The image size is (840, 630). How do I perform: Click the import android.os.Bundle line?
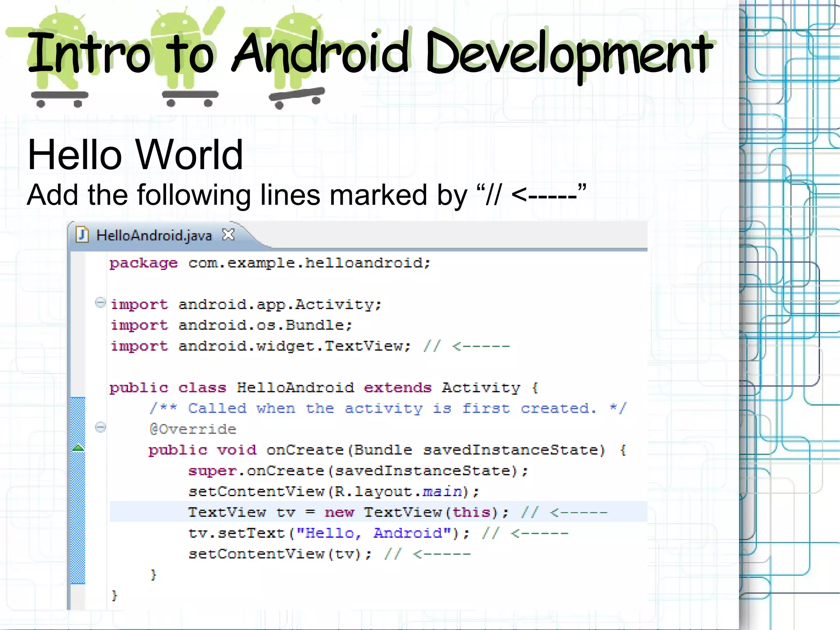pyautogui.click(x=232, y=325)
